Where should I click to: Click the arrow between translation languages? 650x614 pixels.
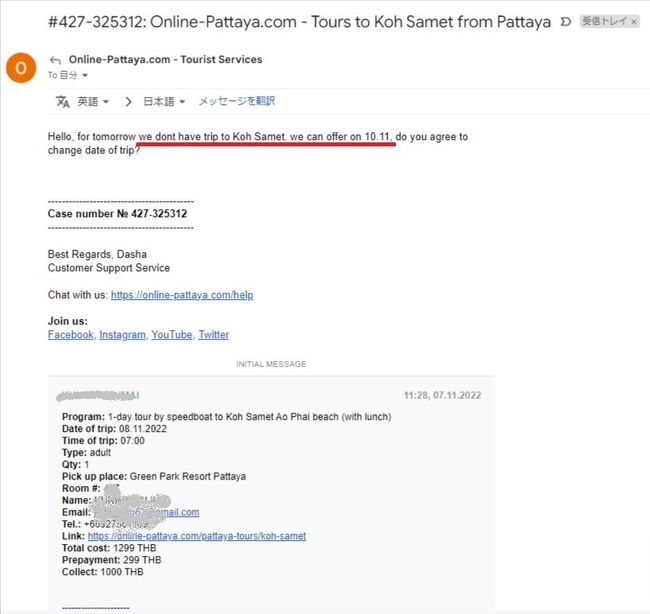point(128,101)
